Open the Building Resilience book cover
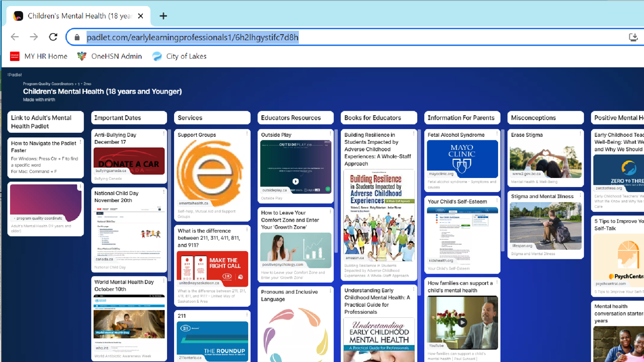This screenshot has width=644, height=362. point(379,215)
